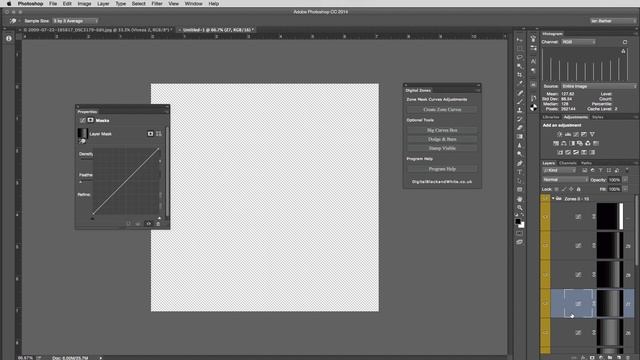This screenshot has height=360, width=640.
Task: Add a Brightness/Contrast adjustment
Action: (x=560, y=134)
